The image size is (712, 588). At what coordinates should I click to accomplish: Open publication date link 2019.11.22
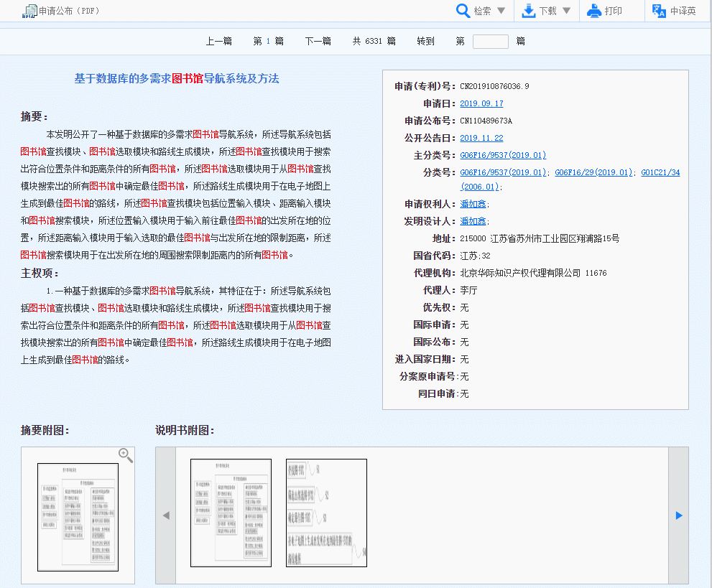tap(481, 138)
